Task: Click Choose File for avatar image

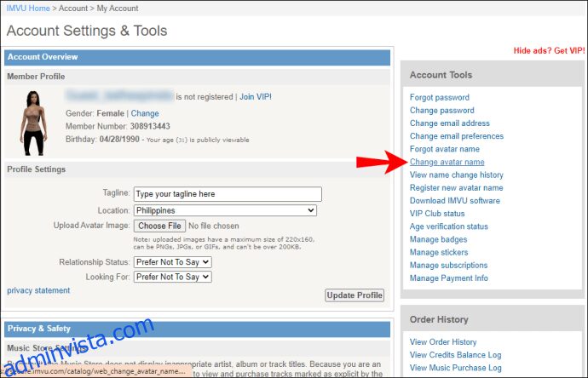Action: [159, 226]
